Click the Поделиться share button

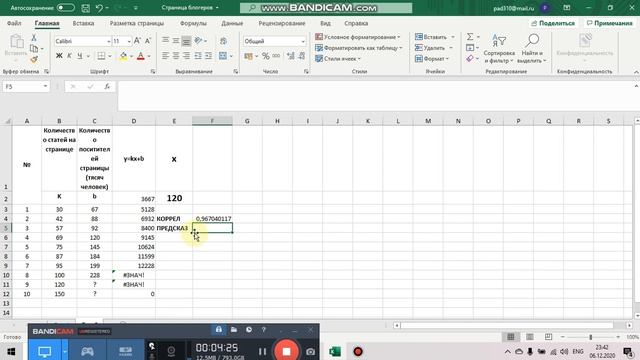tap(553, 23)
